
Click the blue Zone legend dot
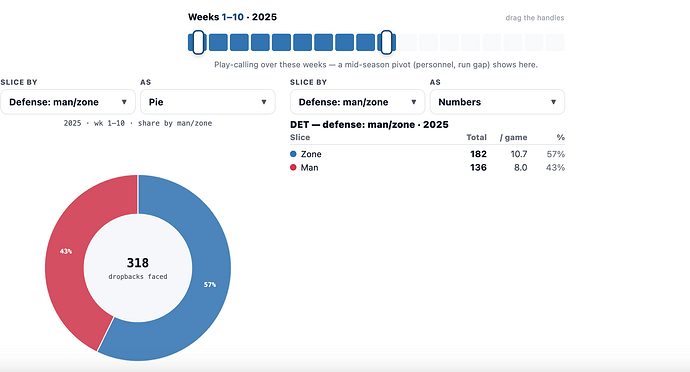click(293, 154)
